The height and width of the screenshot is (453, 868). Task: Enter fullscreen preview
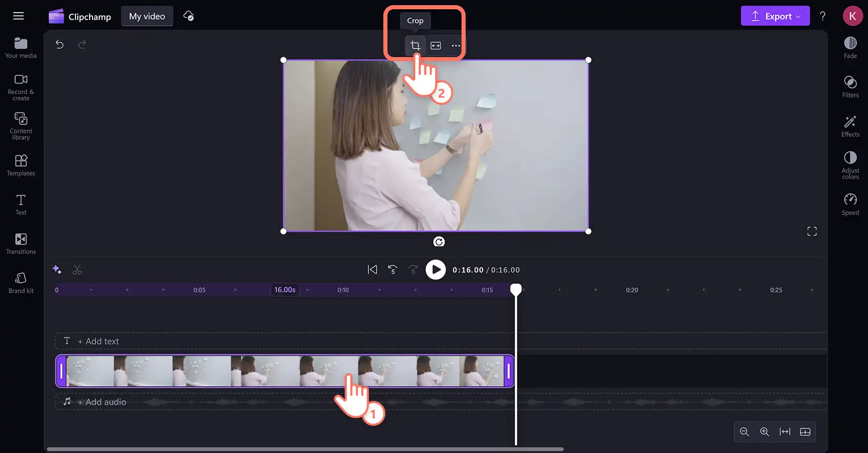812,231
